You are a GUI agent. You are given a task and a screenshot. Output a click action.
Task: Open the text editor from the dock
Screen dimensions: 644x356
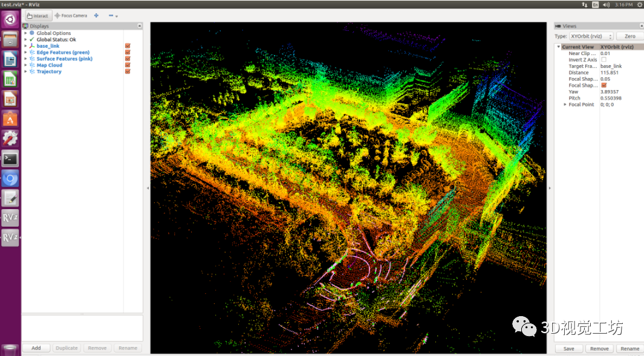click(10, 198)
